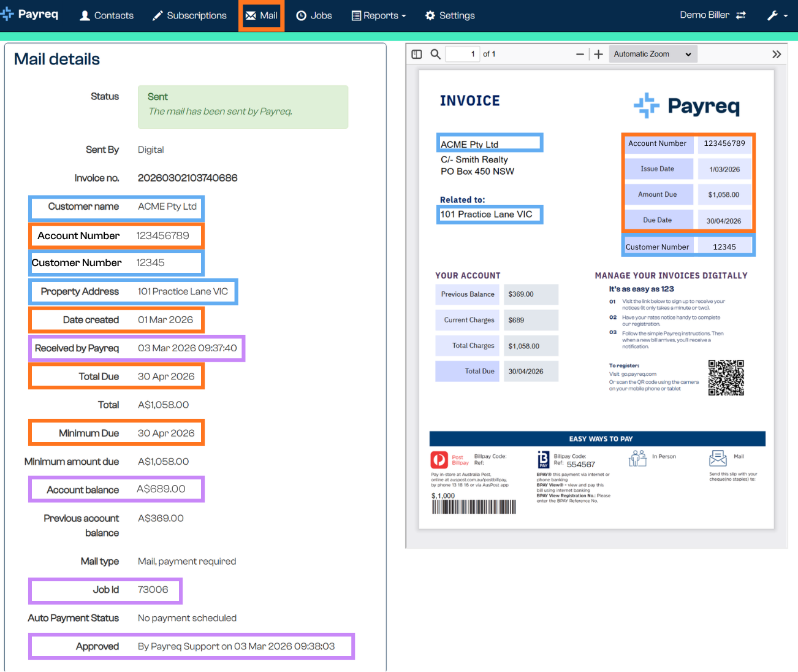Open the Contacts page

point(107,15)
